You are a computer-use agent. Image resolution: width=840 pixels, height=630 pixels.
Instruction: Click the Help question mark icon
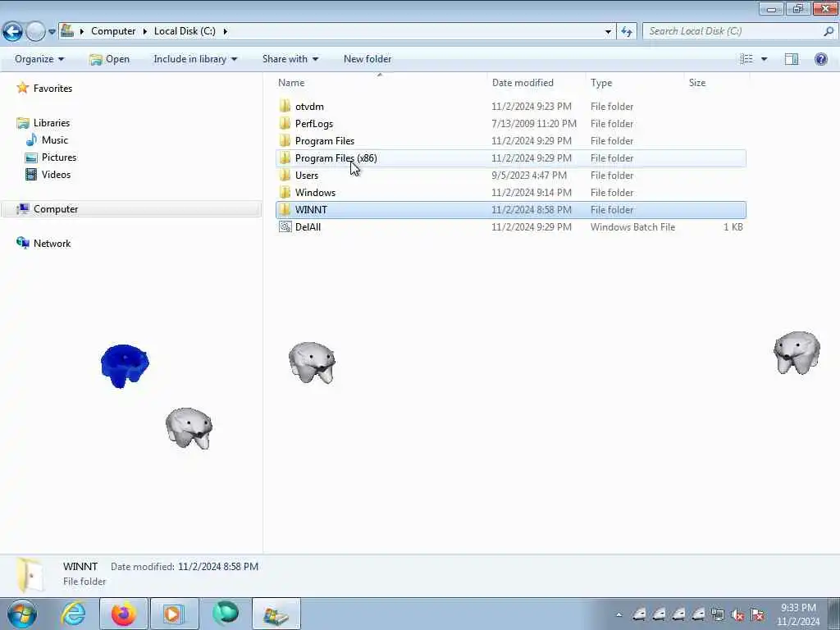point(820,59)
